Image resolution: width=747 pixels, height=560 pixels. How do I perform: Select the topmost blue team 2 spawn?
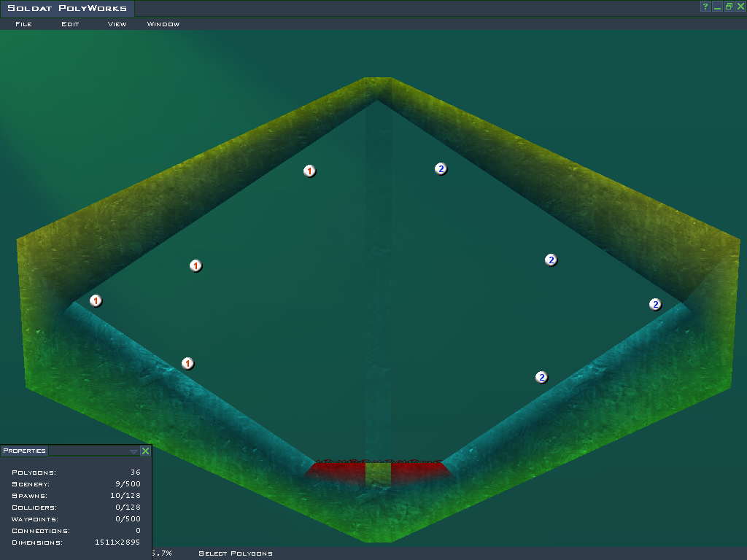coord(441,169)
